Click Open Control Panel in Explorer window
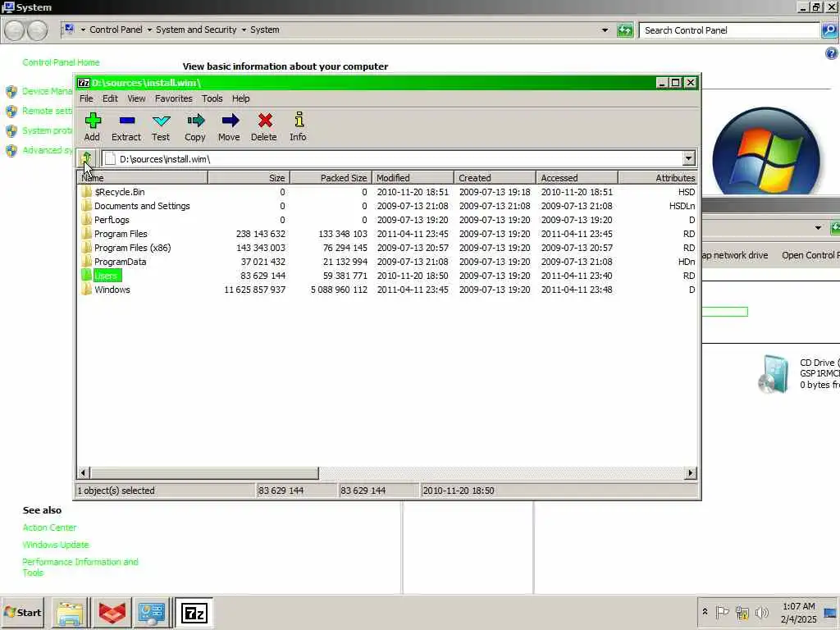The image size is (840, 630). coord(810,255)
